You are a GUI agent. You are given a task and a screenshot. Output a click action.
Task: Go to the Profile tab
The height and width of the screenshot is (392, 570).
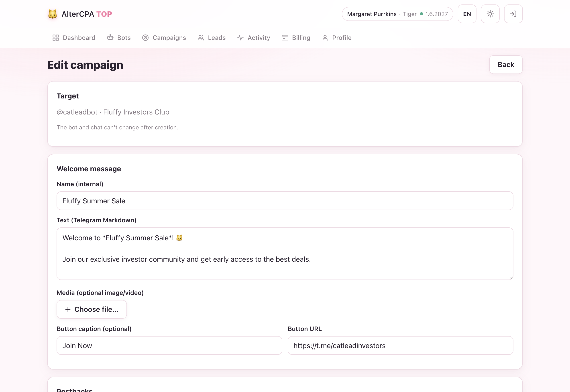pos(337,38)
